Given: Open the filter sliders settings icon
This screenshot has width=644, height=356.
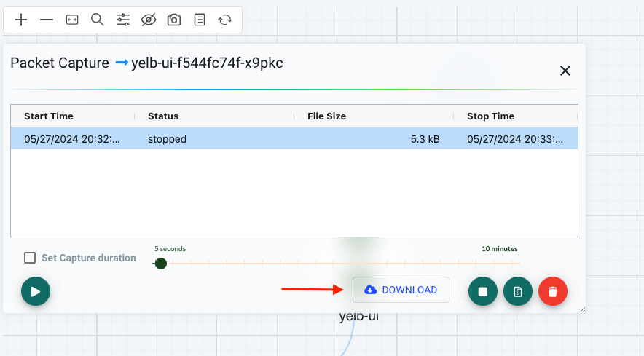Looking at the screenshot, I should (x=123, y=20).
